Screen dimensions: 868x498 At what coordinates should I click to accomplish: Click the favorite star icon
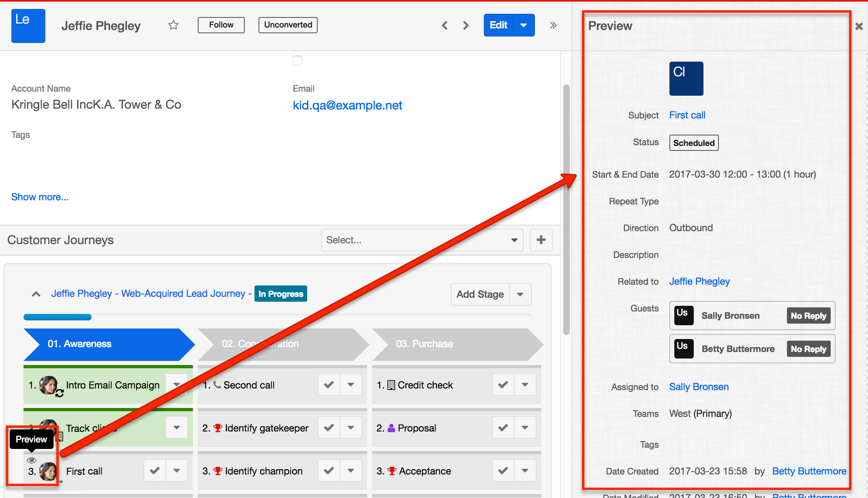[173, 25]
